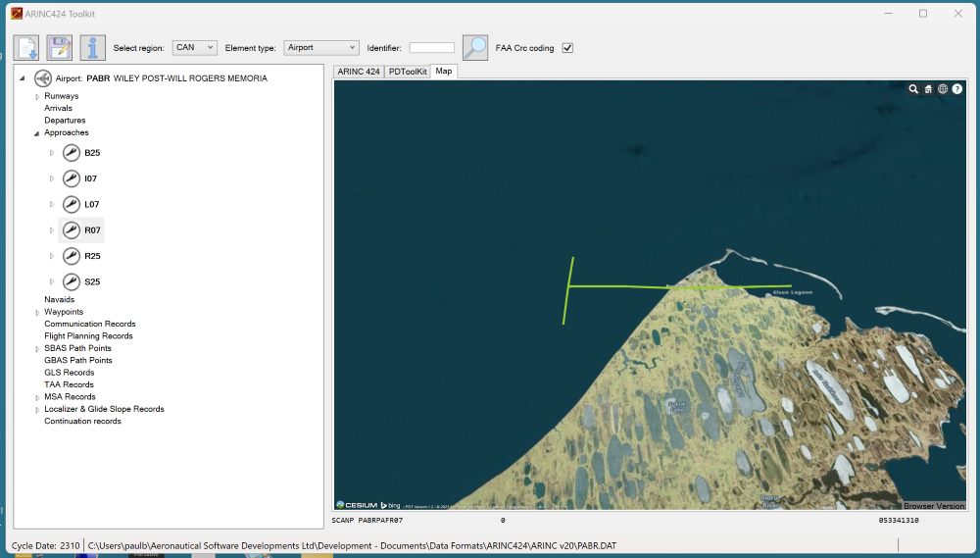Click the Cesium logo on map
Screen dimensions: 980x558
[x=357, y=505]
